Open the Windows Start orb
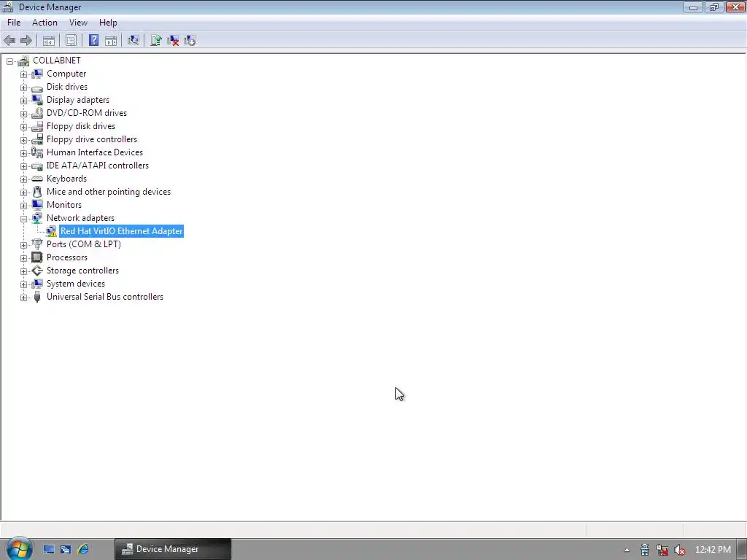The image size is (747, 560). click(19, 548)
